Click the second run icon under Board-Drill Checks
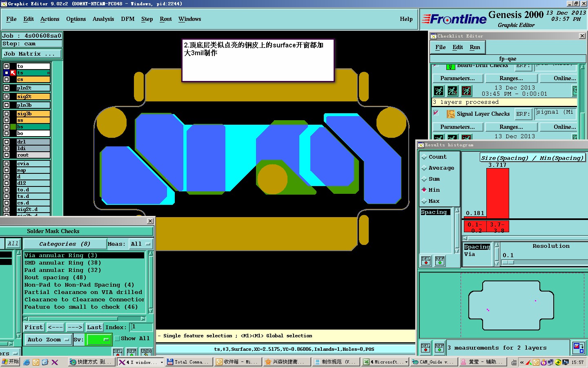Viewport: 588px width, 368px height. [x=452, y=91]
